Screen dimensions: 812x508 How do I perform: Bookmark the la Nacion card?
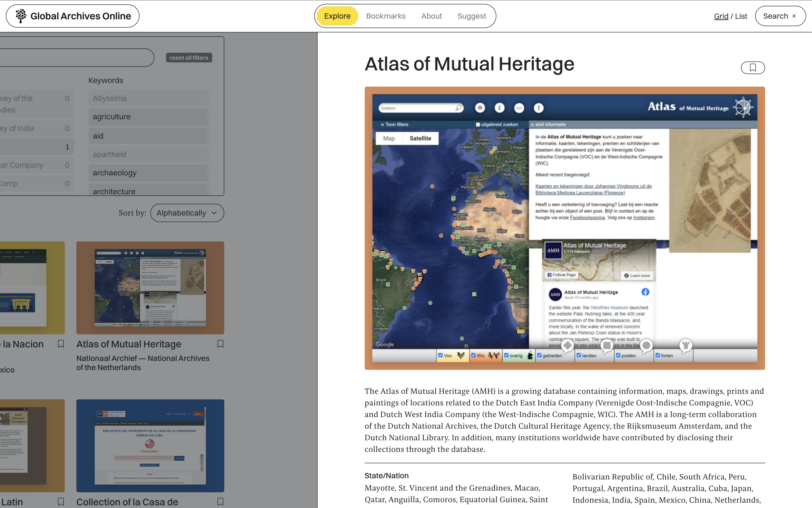(x=61, y=344)
